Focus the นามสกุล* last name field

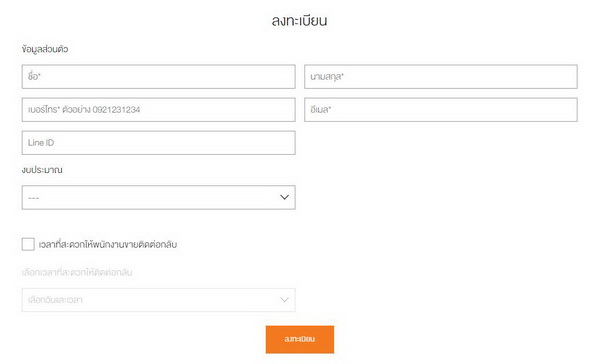click(441, 77)
